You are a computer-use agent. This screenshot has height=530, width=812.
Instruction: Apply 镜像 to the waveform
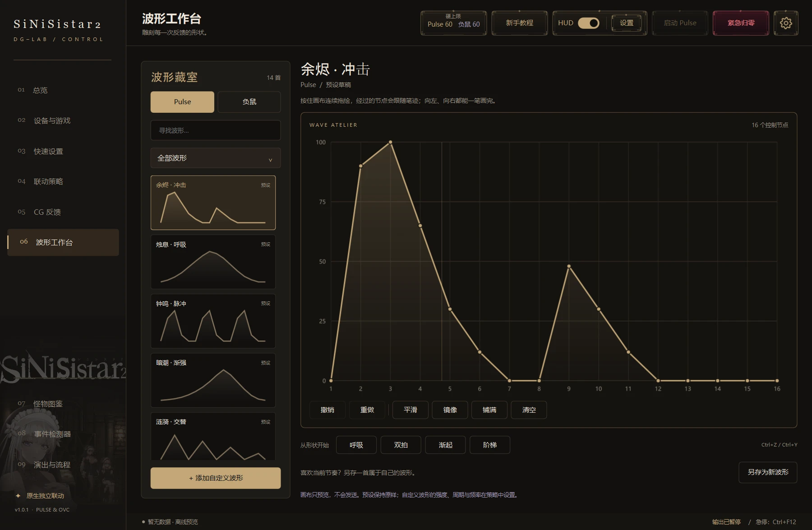pos(450,410)
